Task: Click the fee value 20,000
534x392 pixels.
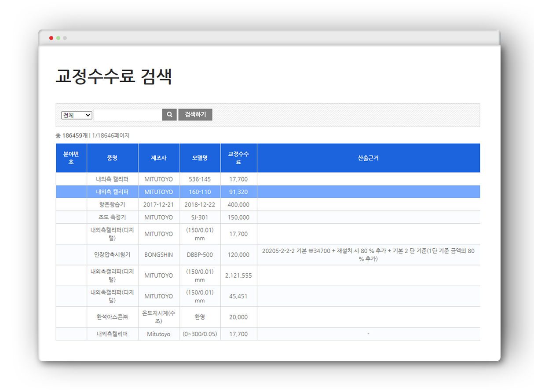Action: point(238,317)
